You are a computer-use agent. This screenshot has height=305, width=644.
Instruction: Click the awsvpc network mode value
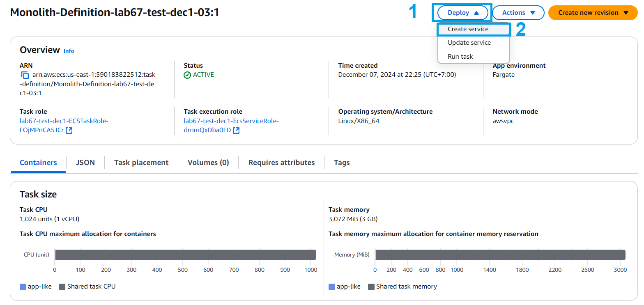tap(504, 121)
